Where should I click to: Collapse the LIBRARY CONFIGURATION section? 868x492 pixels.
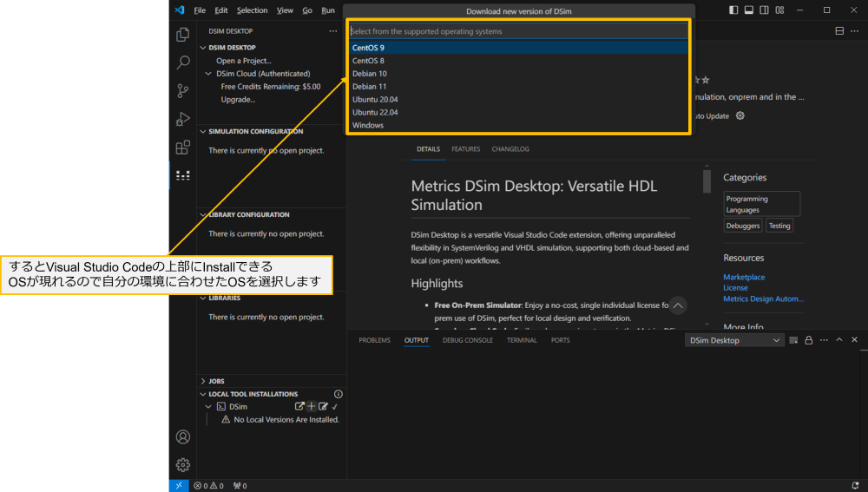[203, 214]
